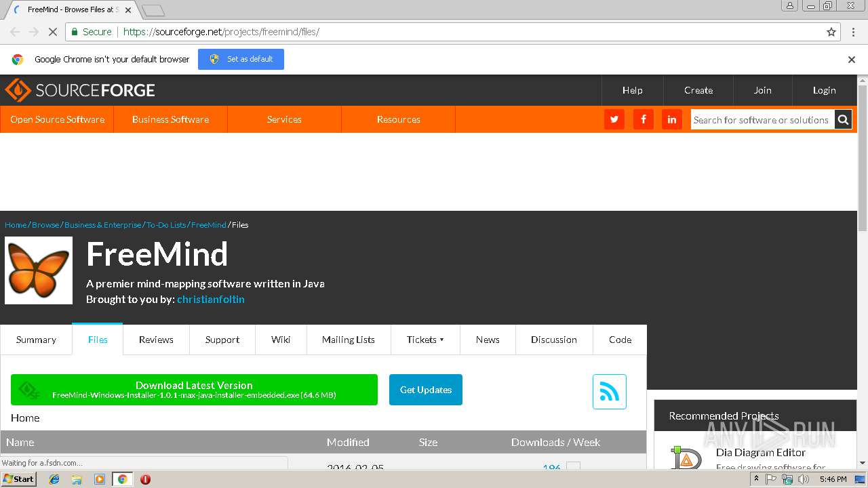Open the Code tab

point(620,340)
